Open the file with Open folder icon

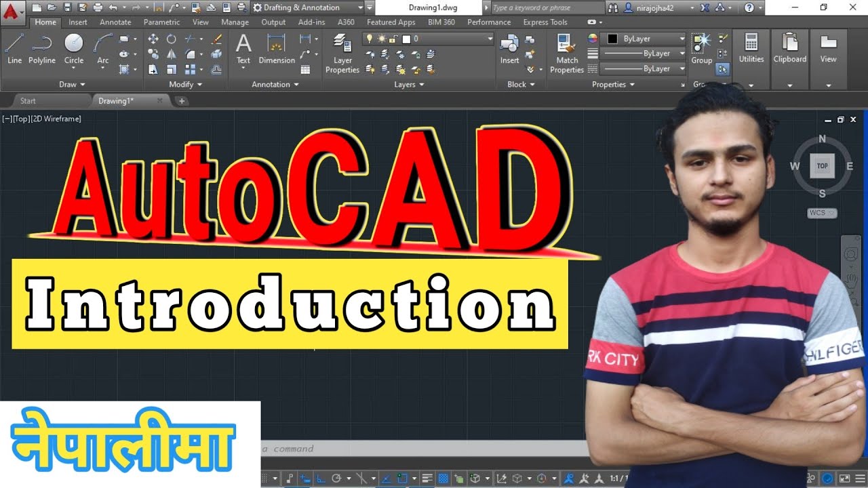51,7
